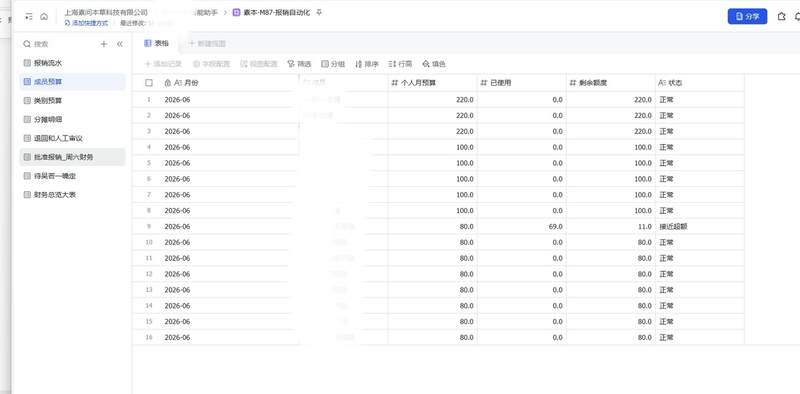
Task: Select 80.0 budget cell in row 12
Action: [x=433, y=274]
